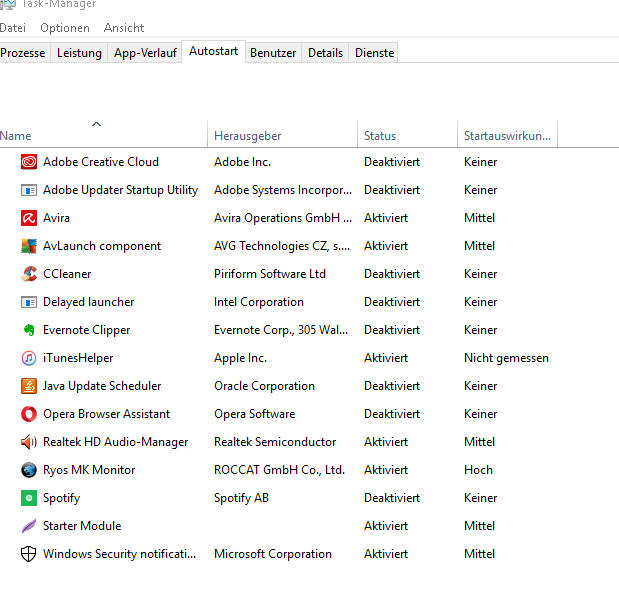Select the Avira entry name
The image size is (619, 592).
pos(56,218)
